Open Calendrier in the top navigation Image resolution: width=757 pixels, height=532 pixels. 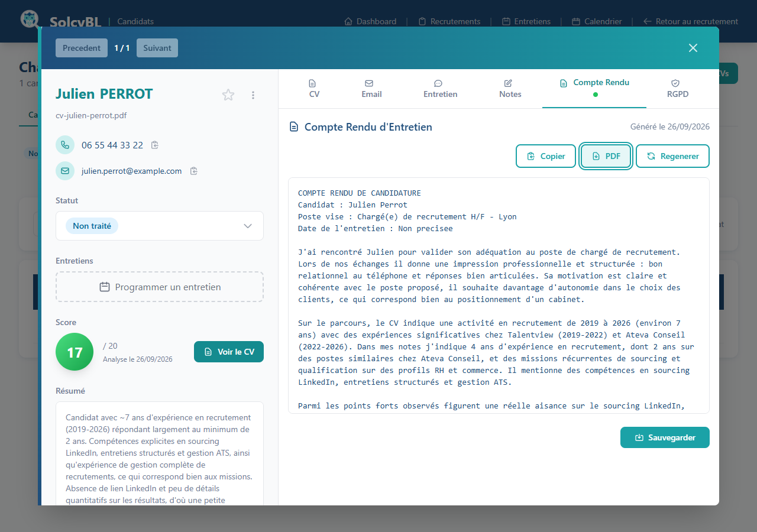[597, 21]
